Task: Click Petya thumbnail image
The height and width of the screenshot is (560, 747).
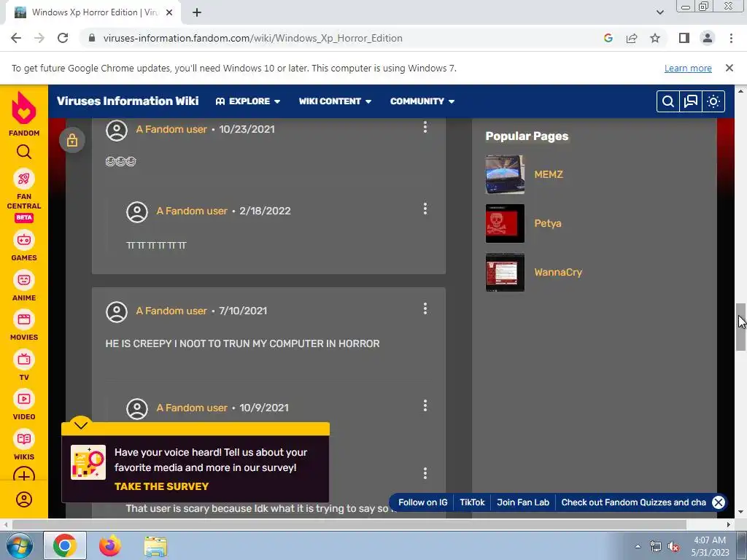Action: [505, 223]
